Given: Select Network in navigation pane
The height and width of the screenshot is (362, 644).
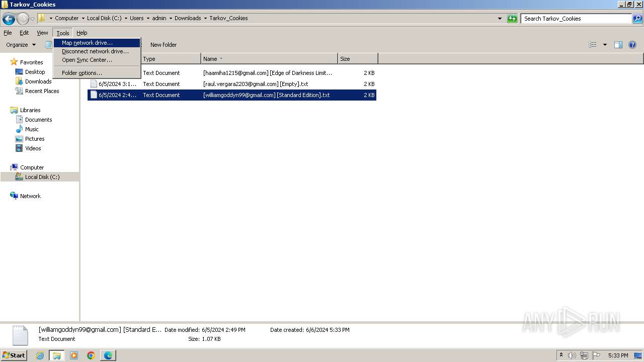Looking at the screenshot, I should [x=30, y=196].
